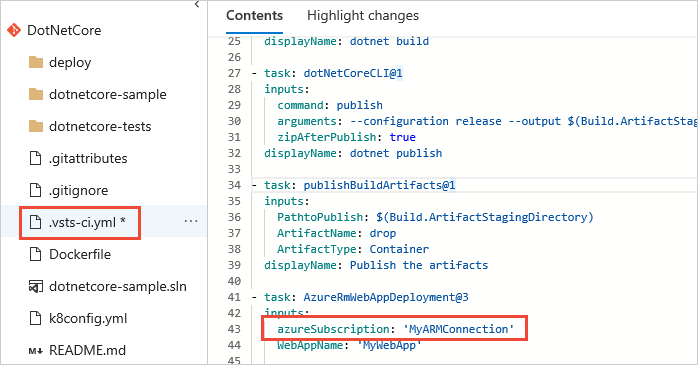Open the deploy folder
698x365 pixels.
click(x=70, y=62)
